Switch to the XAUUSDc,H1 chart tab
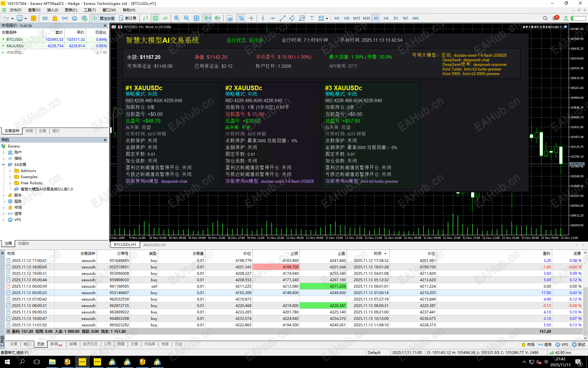 [154, 245]
